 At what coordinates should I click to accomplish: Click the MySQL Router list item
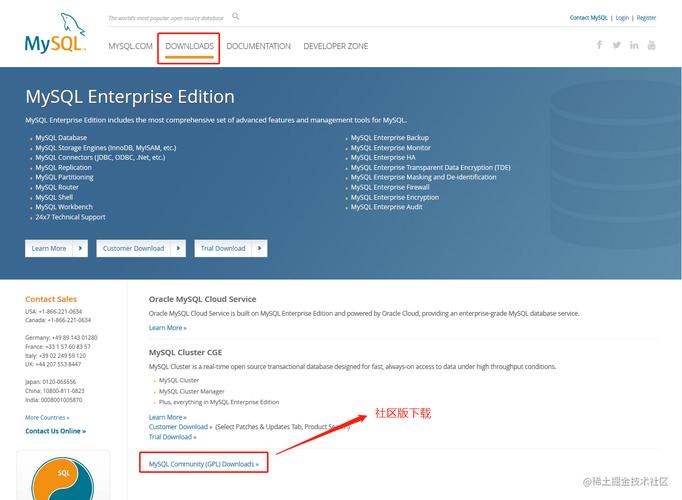[x=57, y=187]
